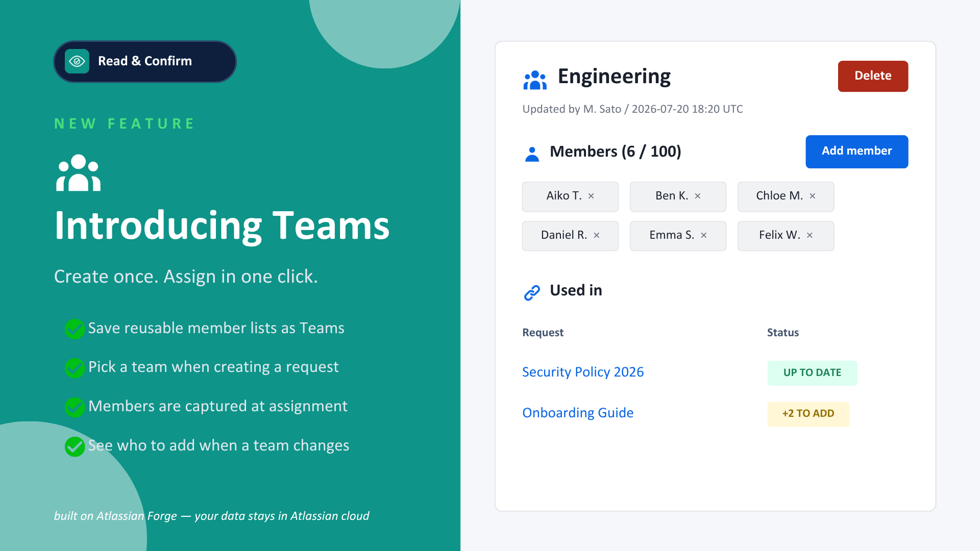Click the built on Atlassian Forge footnote
Viewport: 980px width, 551px height.
coord(211,516)
